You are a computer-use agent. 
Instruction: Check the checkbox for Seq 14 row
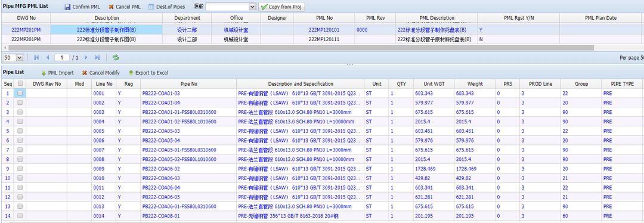[20, 216]
